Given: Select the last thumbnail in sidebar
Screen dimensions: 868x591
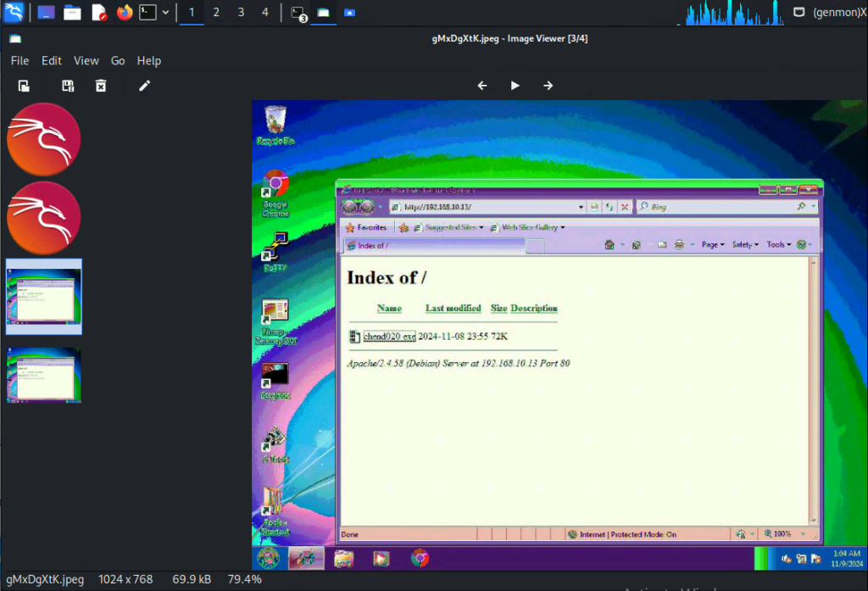Looking at the screenshot, I should pos(44,375).
